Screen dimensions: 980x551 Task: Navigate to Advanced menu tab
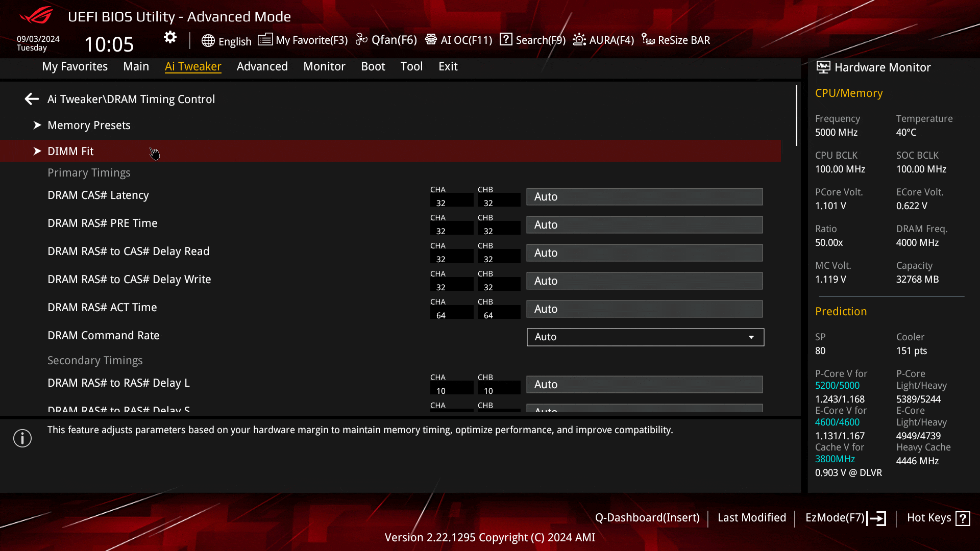(262, 66)
